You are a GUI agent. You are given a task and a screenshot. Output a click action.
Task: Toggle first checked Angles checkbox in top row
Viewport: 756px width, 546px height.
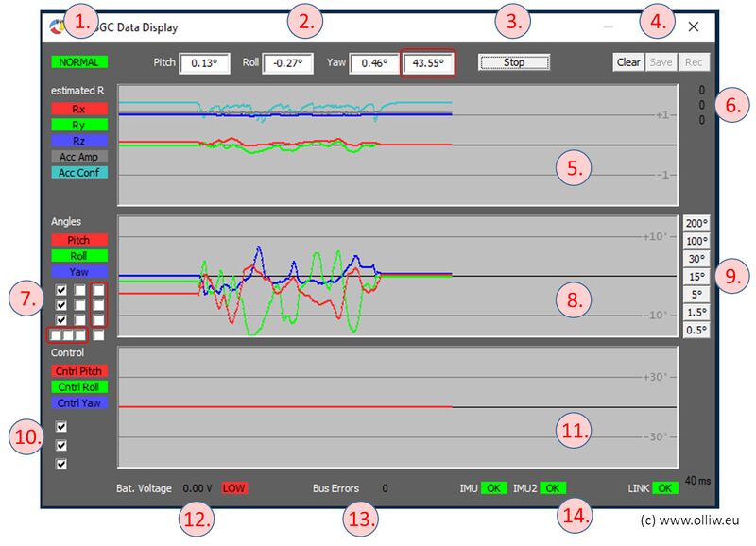click(x=61, y=290)
